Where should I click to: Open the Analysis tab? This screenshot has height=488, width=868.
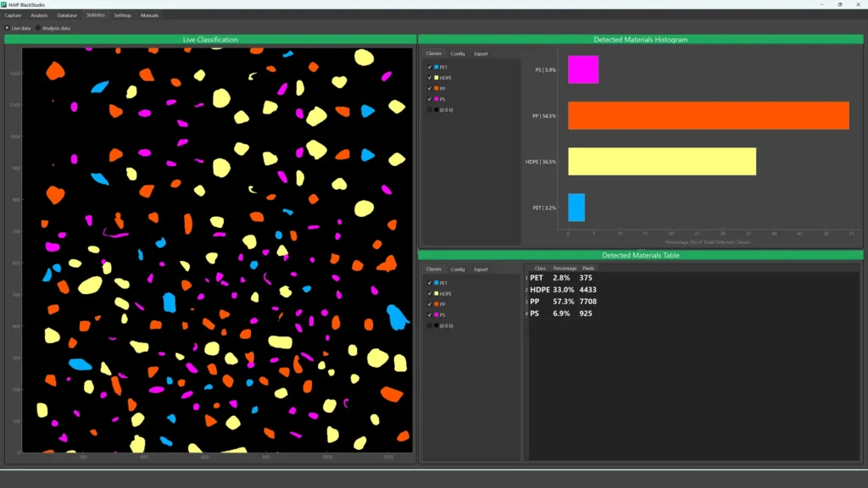coord(39,15)
